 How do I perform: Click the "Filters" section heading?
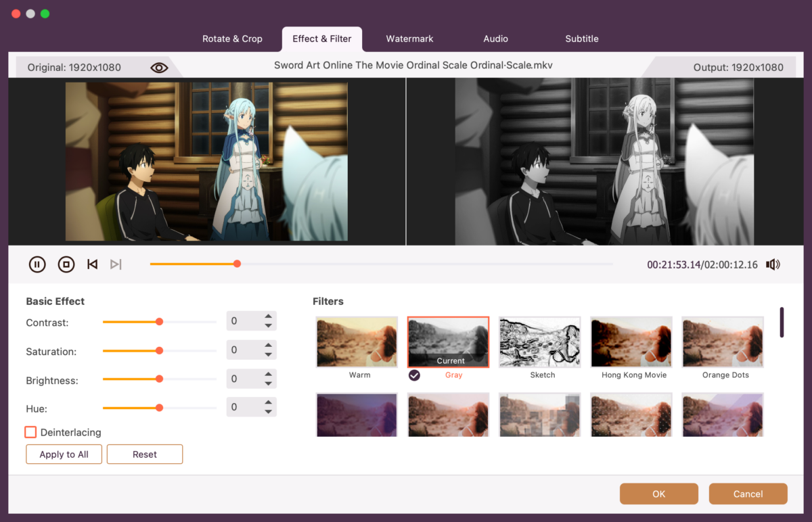pos(328,302)
